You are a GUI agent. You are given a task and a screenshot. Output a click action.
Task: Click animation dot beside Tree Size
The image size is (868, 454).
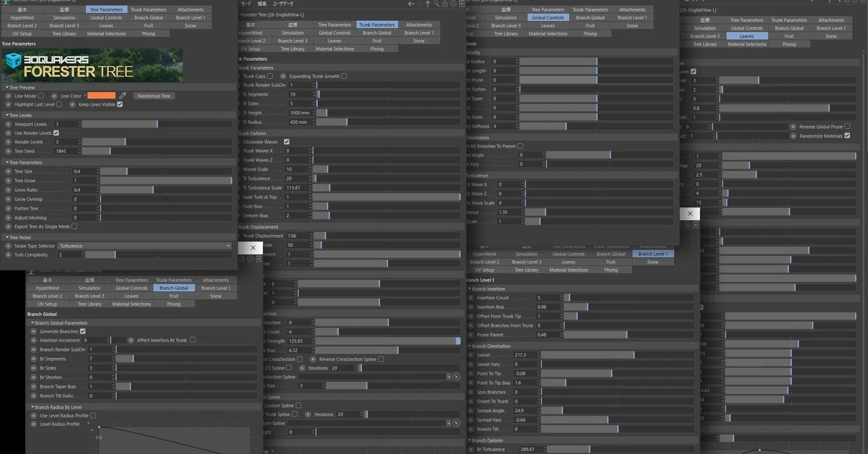(8, 171)
